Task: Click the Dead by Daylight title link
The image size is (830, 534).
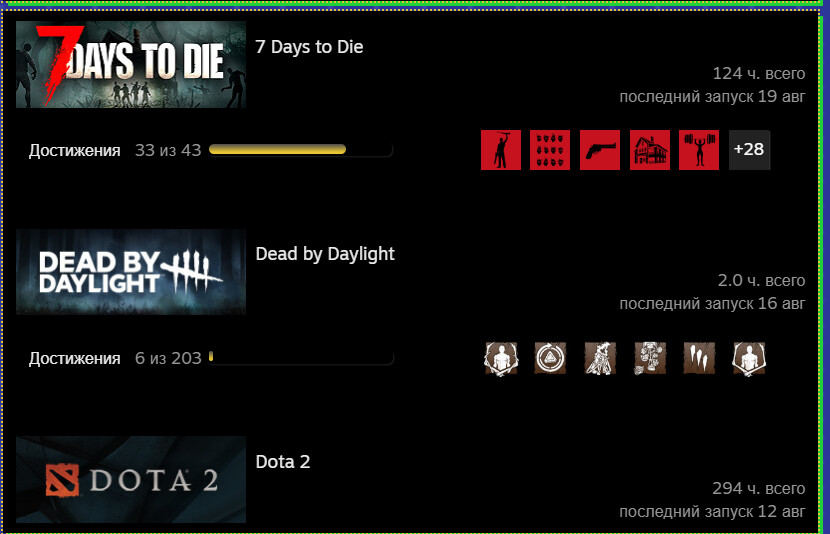Action: (325, 254)
